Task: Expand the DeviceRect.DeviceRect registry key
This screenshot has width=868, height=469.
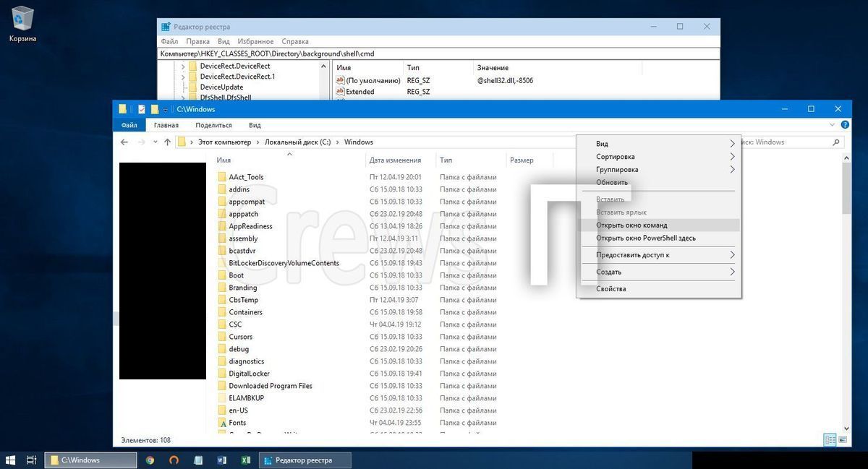Action: click(184, 66)
